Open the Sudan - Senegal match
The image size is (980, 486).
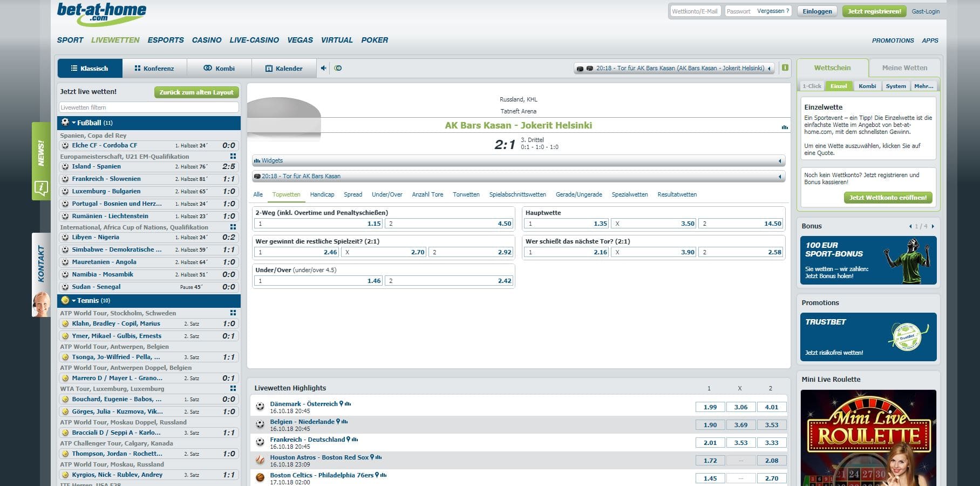[x=149, y=287]
